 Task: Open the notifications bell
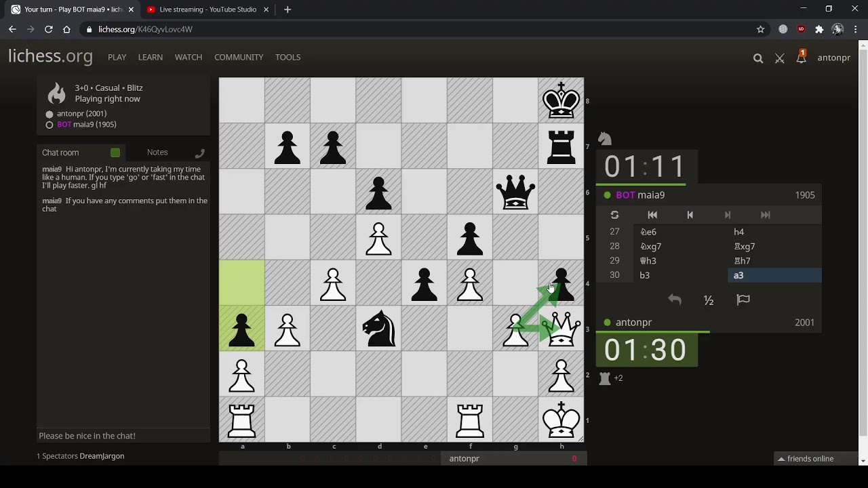[x=801, y=58]
